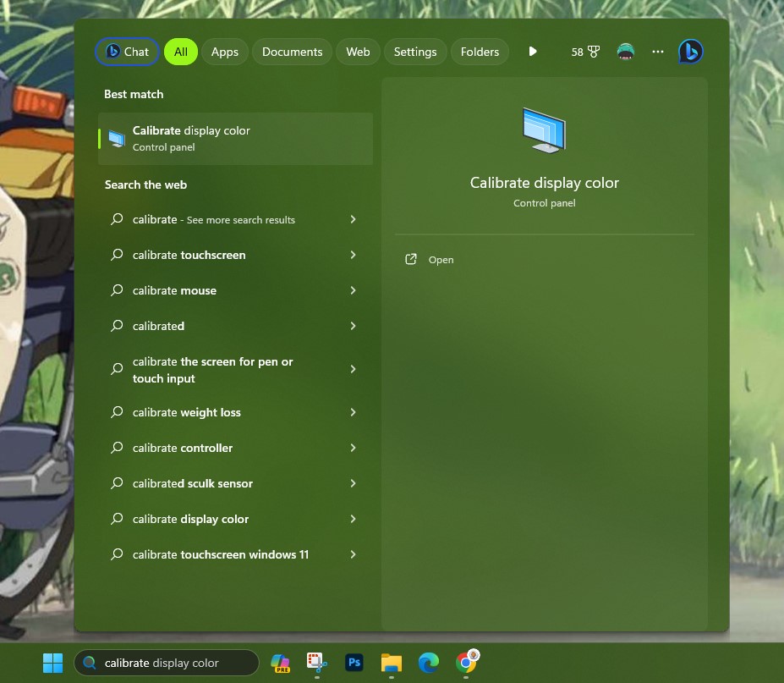This screenshot has width=784, height=683.
Task: Expand the chevron next to 'calibrate controller'
Action: pyautogui.click(x=353, y=448)
